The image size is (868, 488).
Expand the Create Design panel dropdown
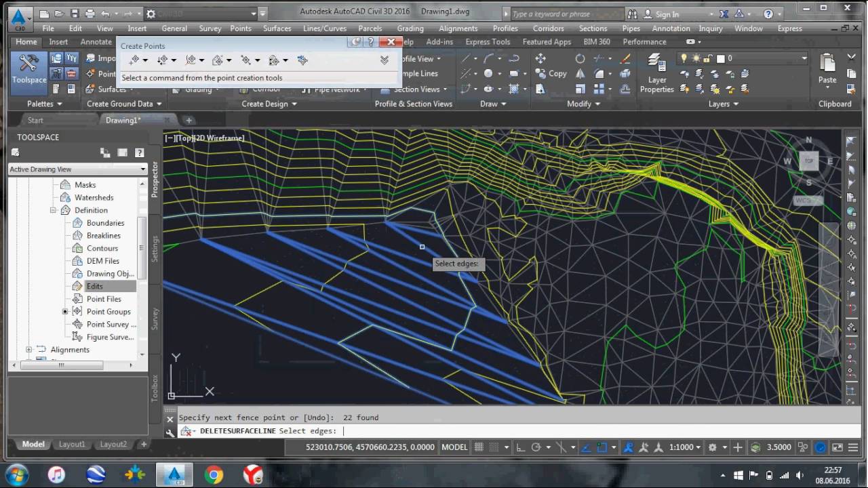(x=269, y=104)
